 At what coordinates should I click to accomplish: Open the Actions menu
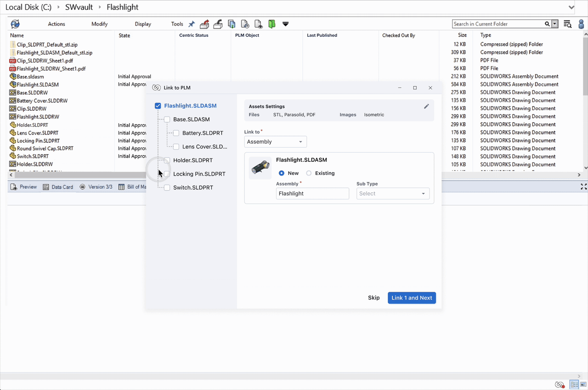(57, 24)
